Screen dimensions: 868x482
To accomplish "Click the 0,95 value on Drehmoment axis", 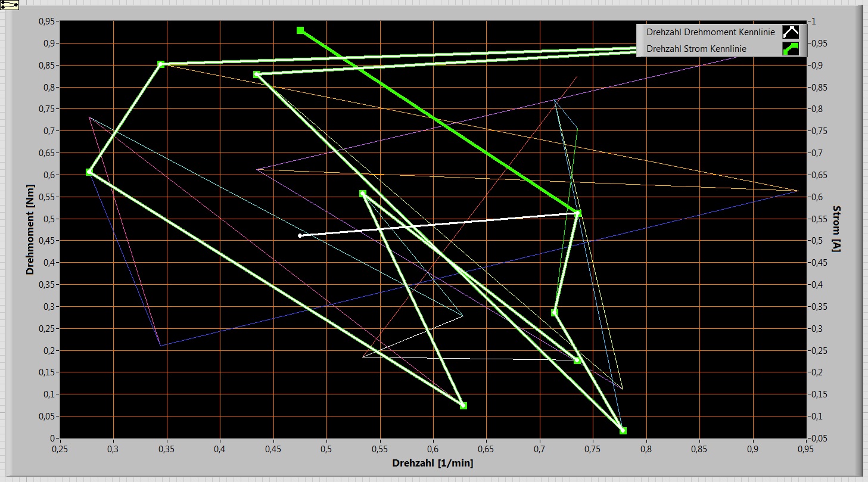I will (x=48, y=21).
